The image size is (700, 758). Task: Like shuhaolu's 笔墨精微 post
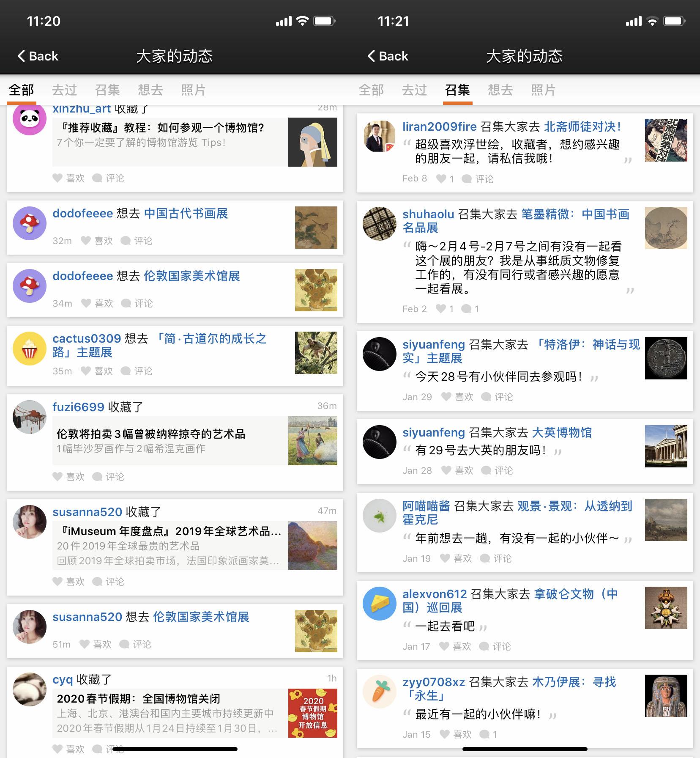[445, 309]
